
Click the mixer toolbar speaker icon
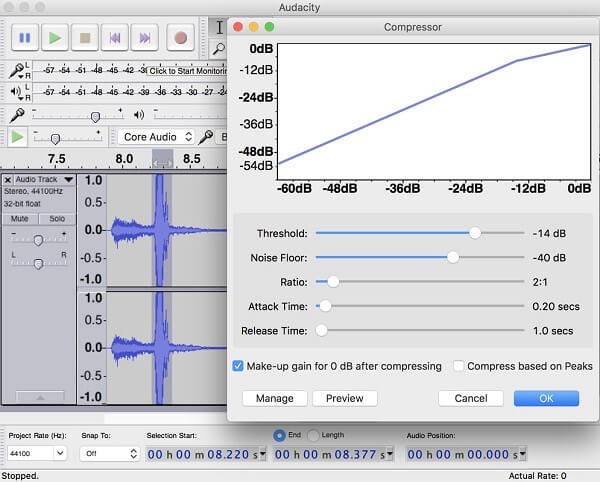139,115
